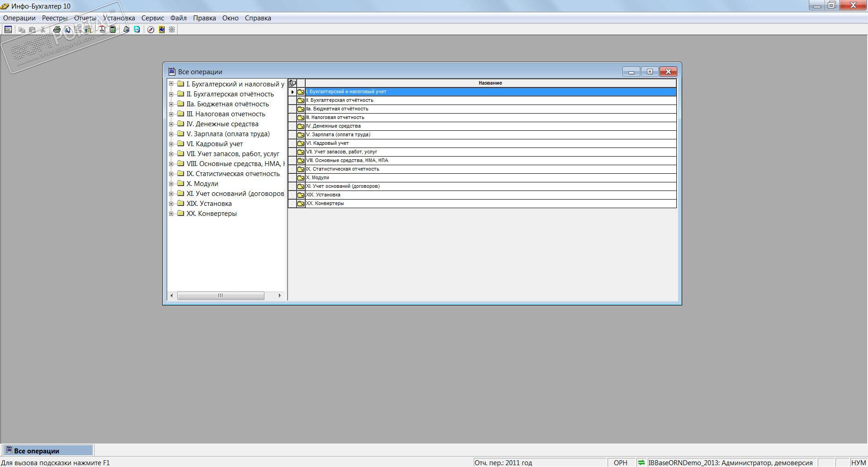Image resolution: width=868 pixels, height=467 pixels.
Task: Expand tree node 'III. Налоговая отчетность'
Action: click(171, 114)
